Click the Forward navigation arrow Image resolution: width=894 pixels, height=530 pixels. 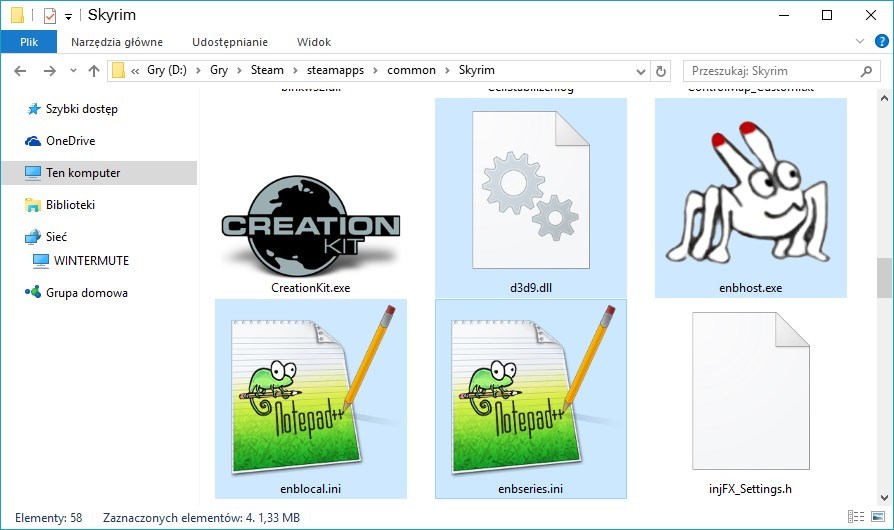(x=50, y=71)
